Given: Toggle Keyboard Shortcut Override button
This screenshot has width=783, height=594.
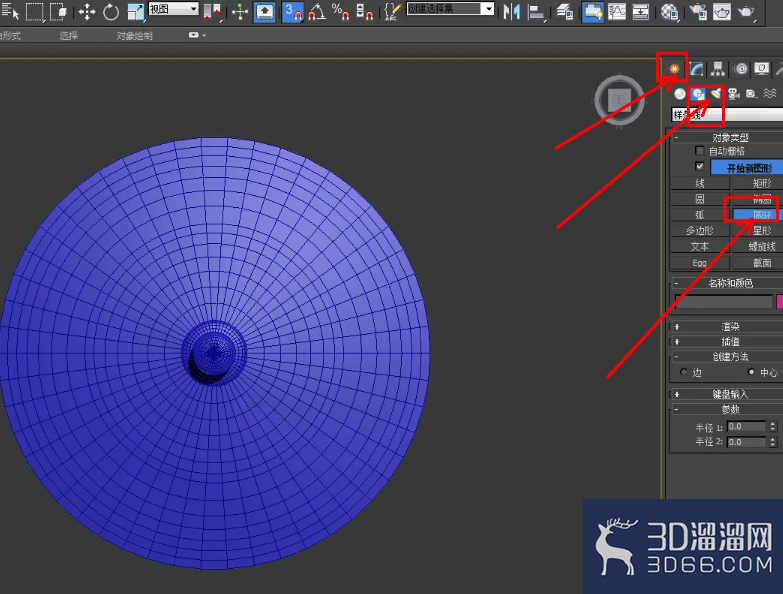Looking at the screenshot, I should tap(264, 12).
